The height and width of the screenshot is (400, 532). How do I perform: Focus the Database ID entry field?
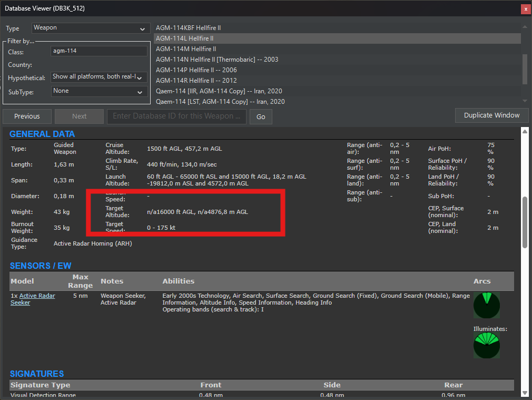[176, 116]
